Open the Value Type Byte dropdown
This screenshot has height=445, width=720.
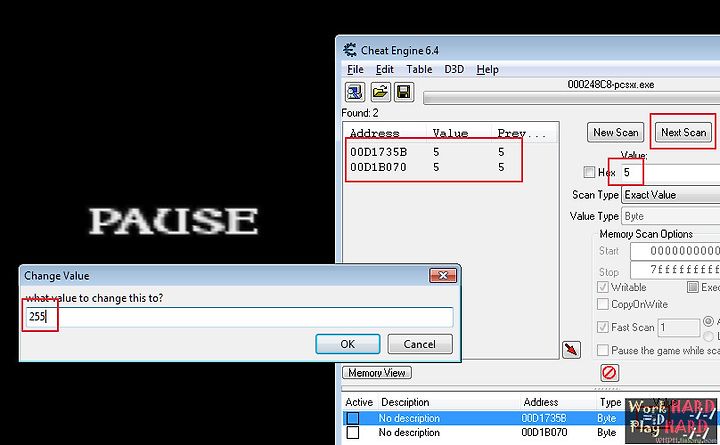coord(670,216)
